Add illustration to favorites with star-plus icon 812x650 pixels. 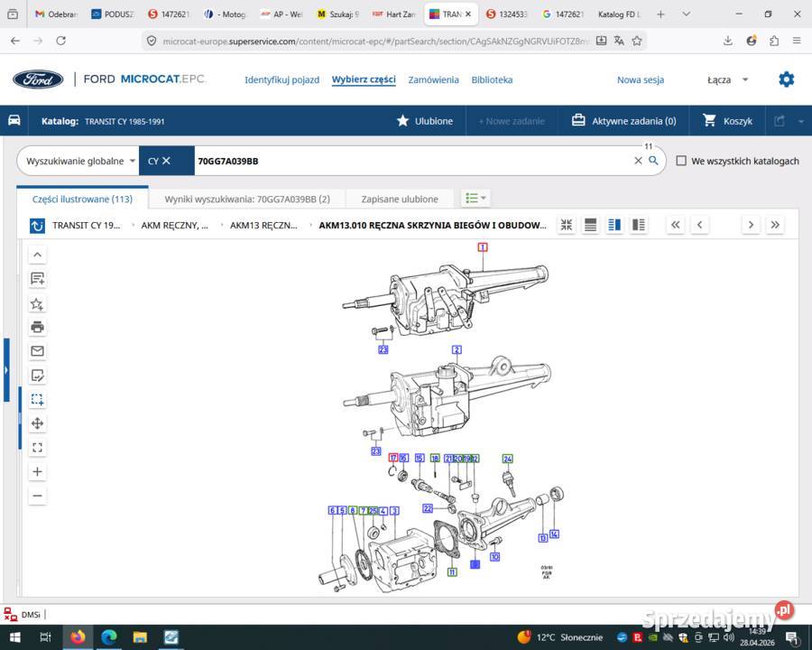pyautogui.click(x=37, y=303)
